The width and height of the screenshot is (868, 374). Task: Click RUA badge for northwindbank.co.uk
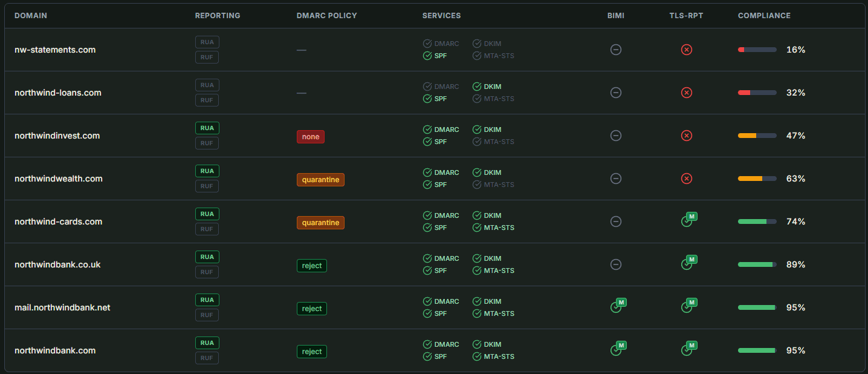207,257
